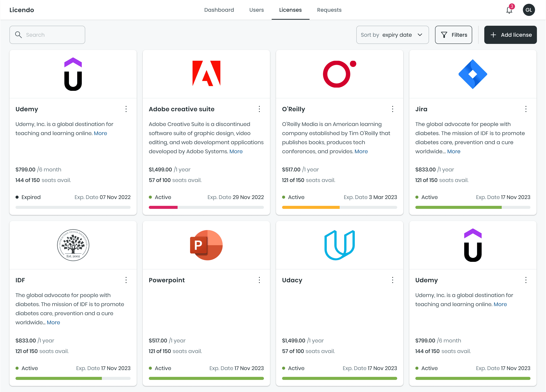Click the Adobe creative suite red progress bar

pyautogui.click(x=163, y=207)
